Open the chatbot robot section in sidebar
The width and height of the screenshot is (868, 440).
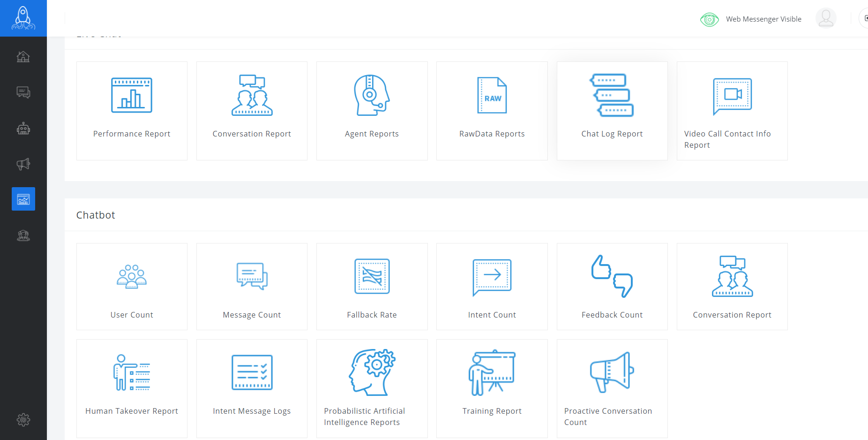click(23, 129)
